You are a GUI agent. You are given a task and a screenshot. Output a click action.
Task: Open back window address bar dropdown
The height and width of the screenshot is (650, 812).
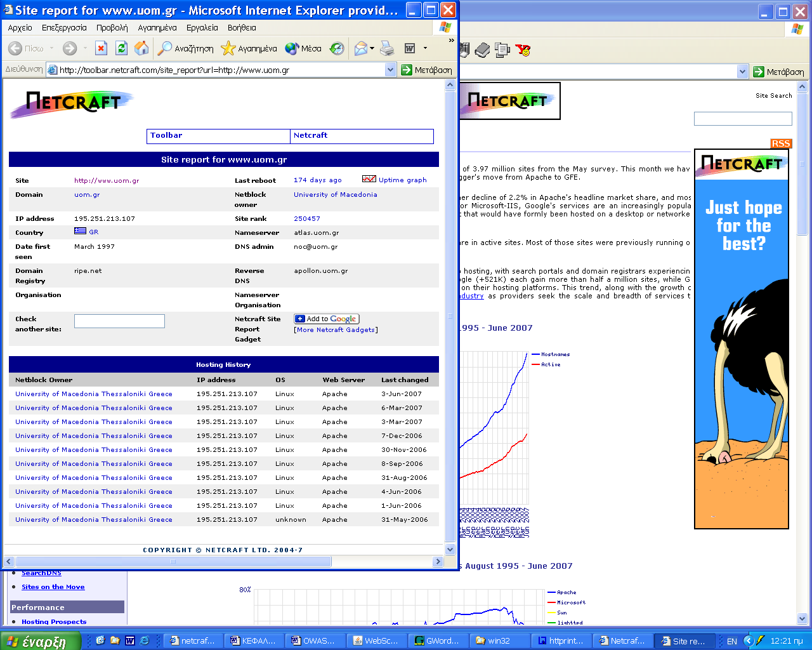click(x=743, y=72)
